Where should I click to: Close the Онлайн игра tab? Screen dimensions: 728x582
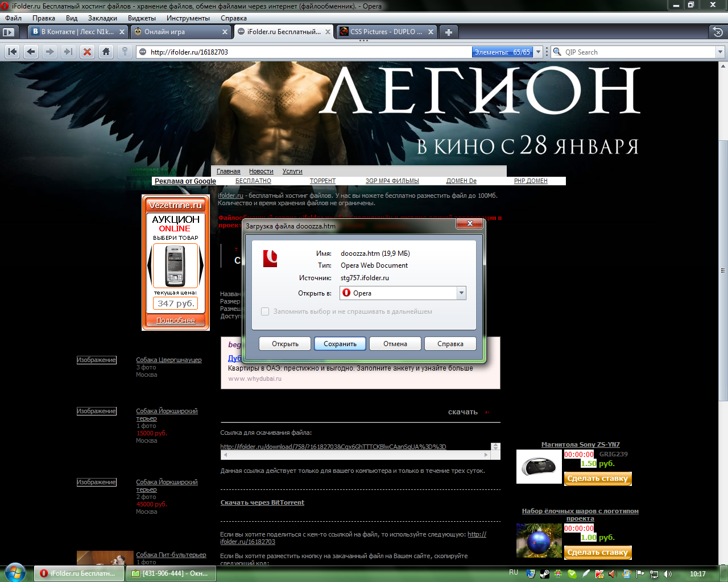click(225, 32)
